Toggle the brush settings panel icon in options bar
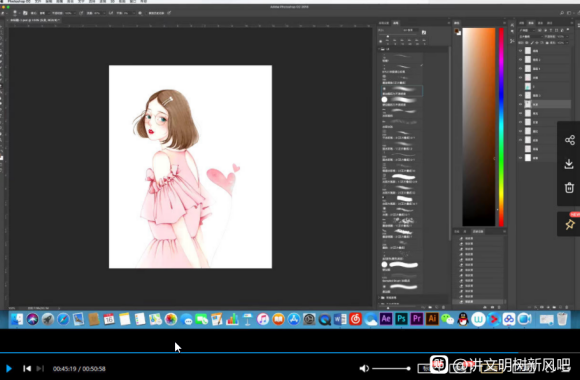This screenshot has height=380, width=580. point(25,13)
